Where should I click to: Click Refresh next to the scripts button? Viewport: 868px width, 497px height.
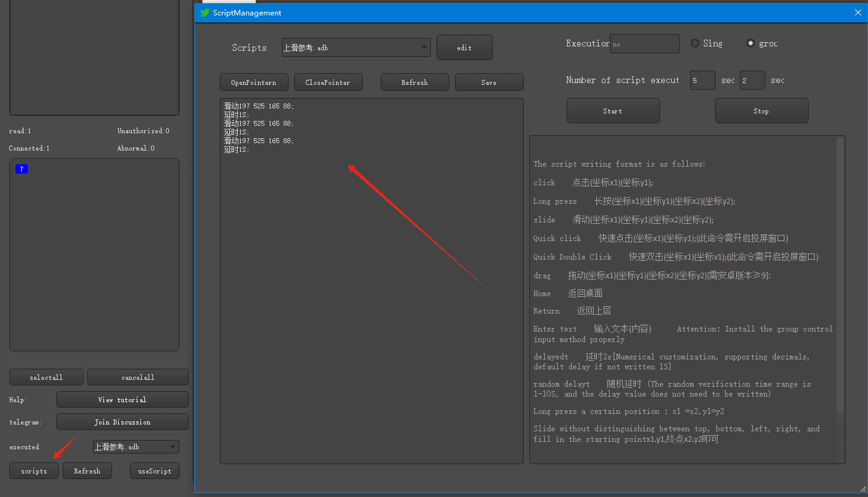[87, 471]
